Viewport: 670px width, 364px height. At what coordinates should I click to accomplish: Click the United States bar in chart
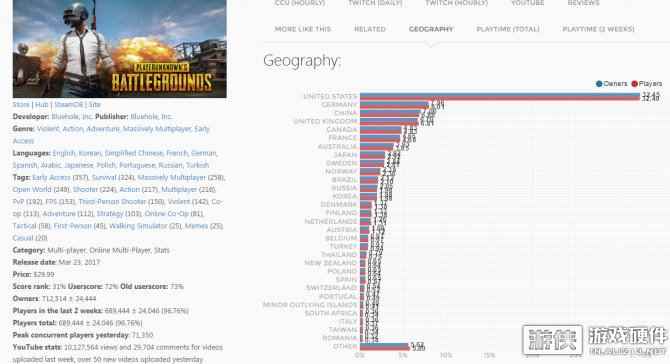(500, 97)
